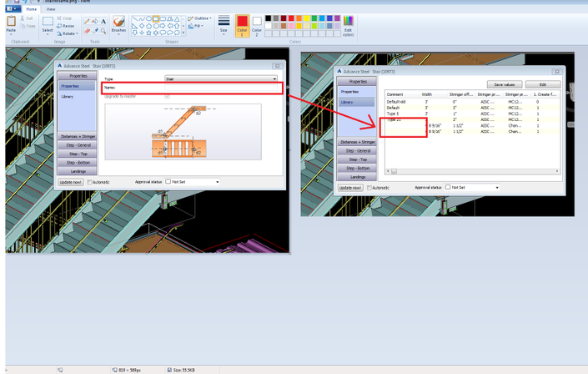The width and height of the screenshot is (588, 374).
Task: Pick the highlighted Rectangle shape
Action: pos(156,18)
